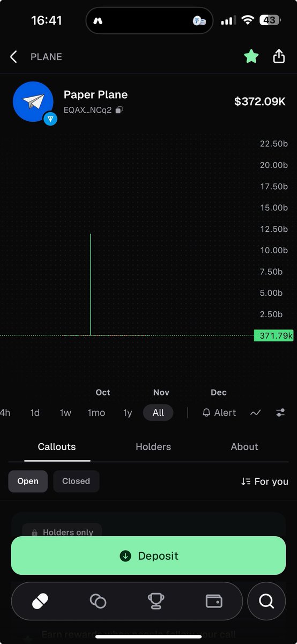This screenshot has width=297, height=644.
Task: Tap the 16:41 clock in status bar
Action: (x=47, y=21)
